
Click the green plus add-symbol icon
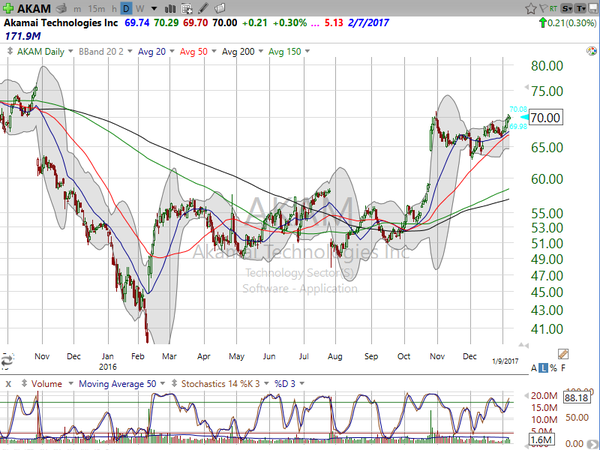pyautogui.click(x=8, y=8)
